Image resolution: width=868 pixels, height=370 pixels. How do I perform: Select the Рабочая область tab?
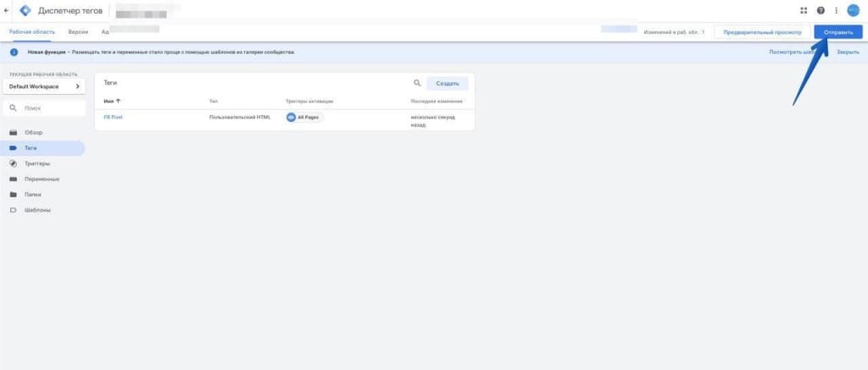(32, 31)
